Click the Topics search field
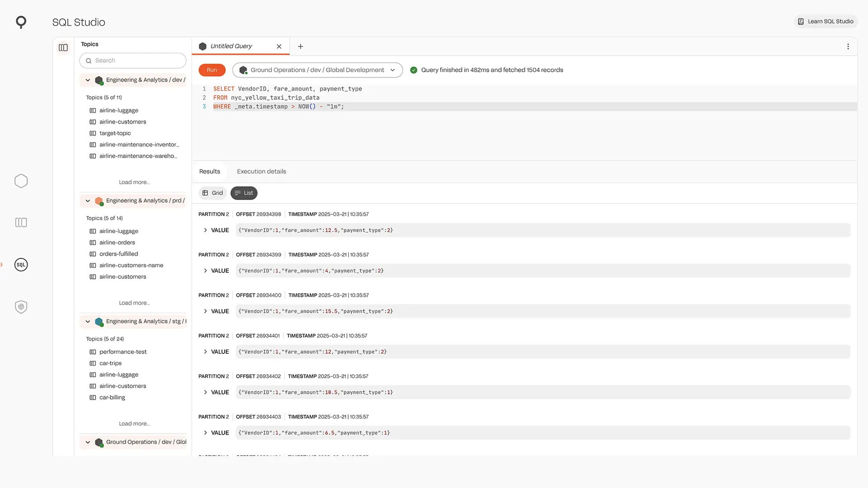868x488 pixels. pos(133,61)
